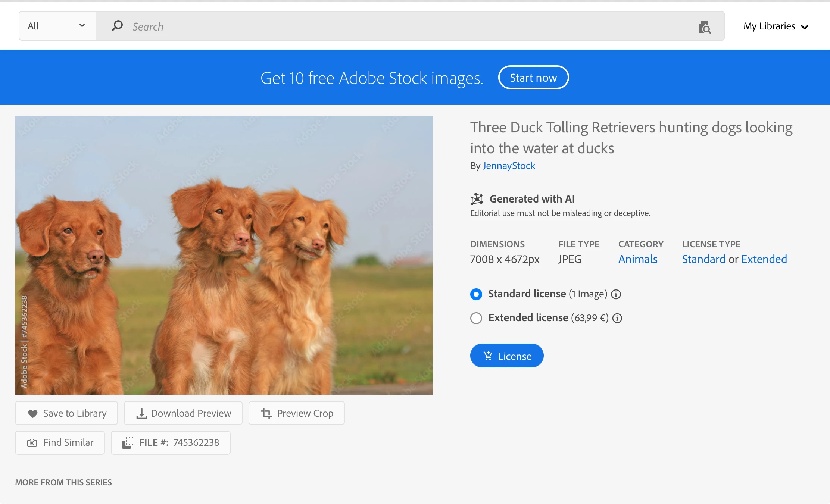The width and height of the screenshot is (830, 504).
Task: Click Extended license info icon
Action: click(x=618, y=318)
